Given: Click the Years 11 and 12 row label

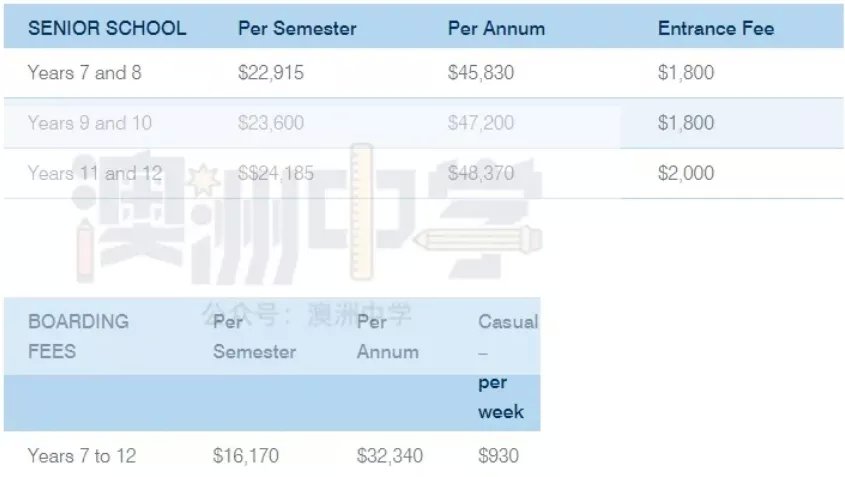Looking at the screenshot, I should tap(95, 173).
